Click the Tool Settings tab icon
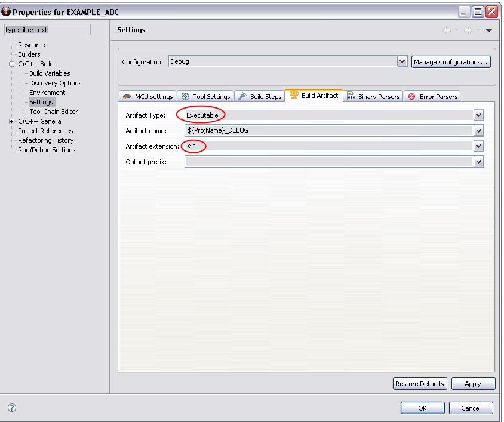Screen dimensions: 504x422 (x=185, y=96)
